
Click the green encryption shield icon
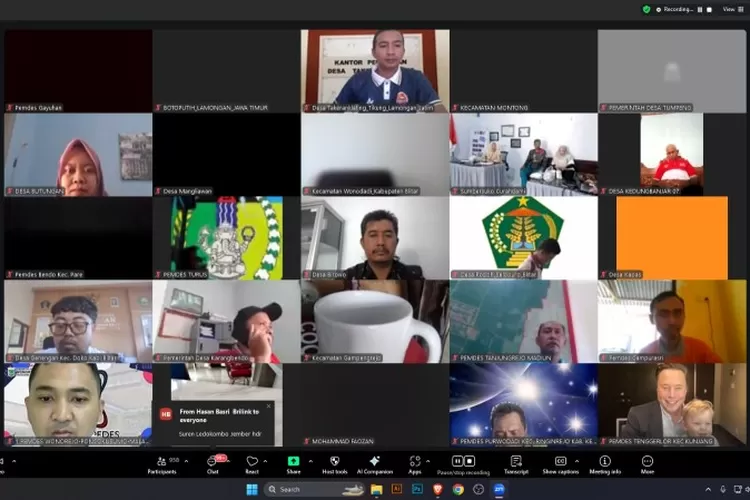point(646,9)
